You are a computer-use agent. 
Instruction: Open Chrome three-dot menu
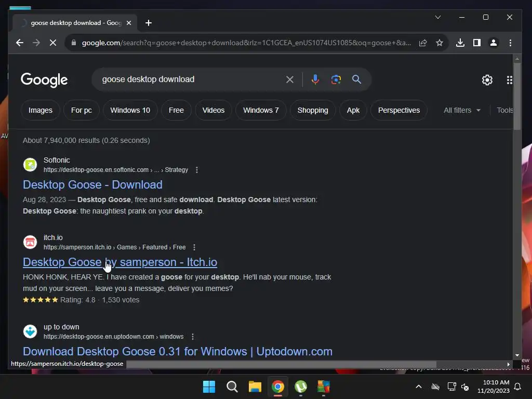click(x=510, y=43)
